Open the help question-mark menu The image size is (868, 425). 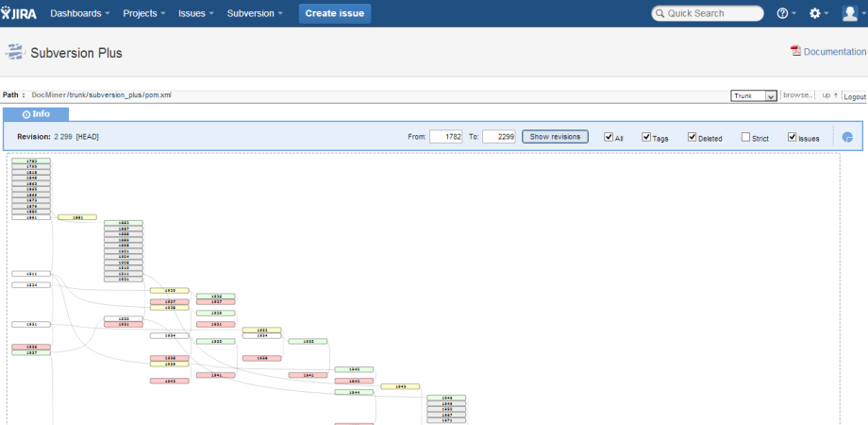786,13
